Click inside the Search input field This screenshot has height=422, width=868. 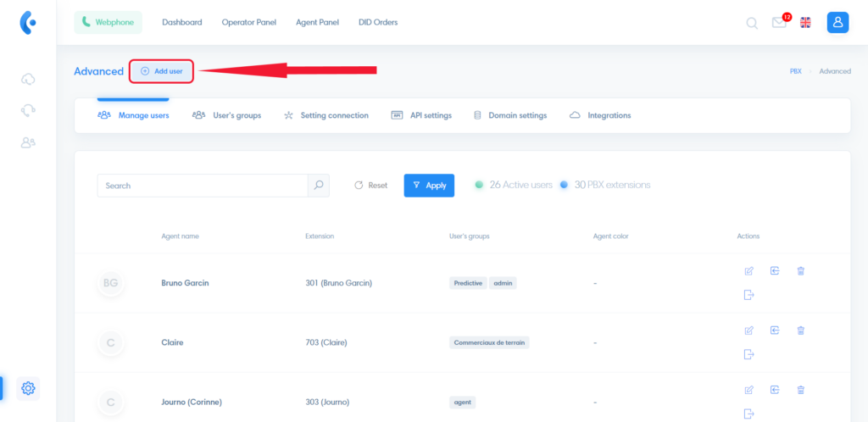tap(203, 186)
